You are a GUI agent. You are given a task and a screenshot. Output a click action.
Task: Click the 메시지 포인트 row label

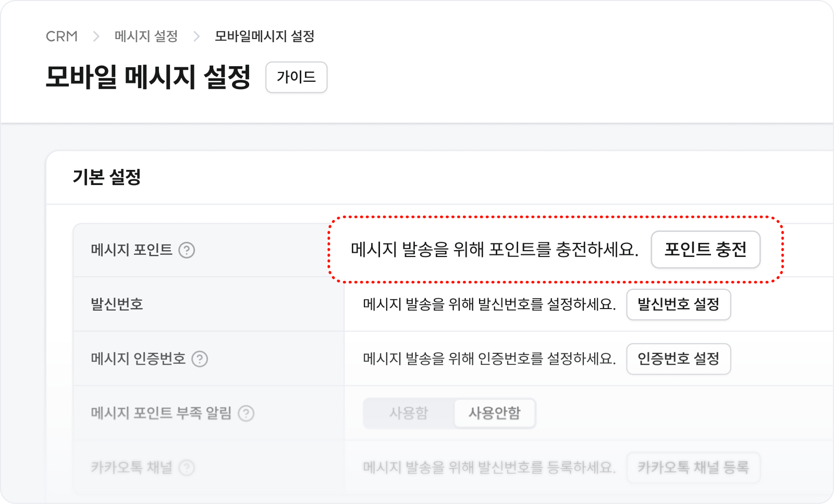131,250
